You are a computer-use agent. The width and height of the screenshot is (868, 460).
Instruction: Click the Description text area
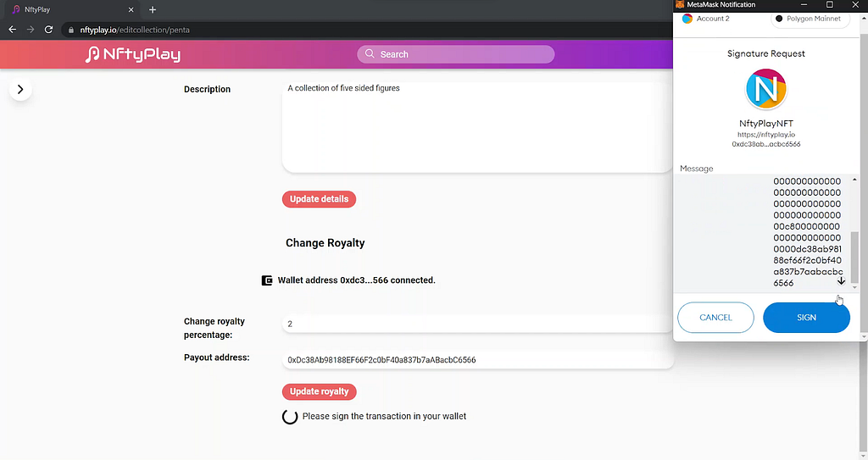pyautogui.click(x=477, y=126)
